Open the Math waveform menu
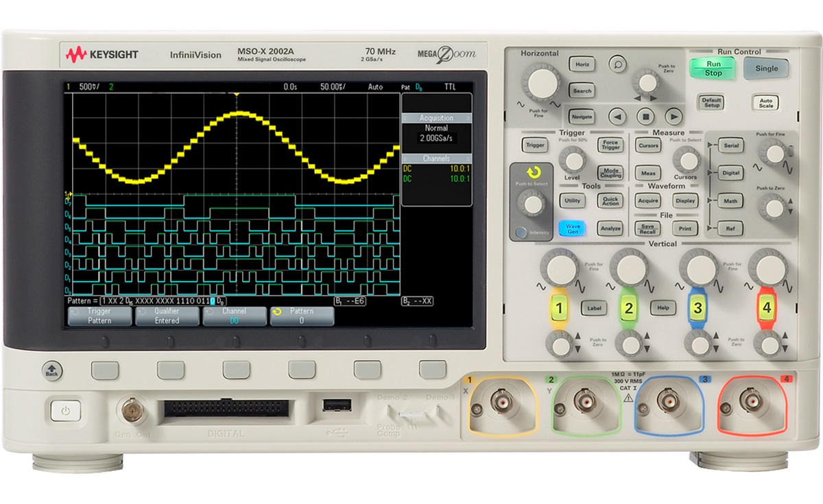 point(732,201)
